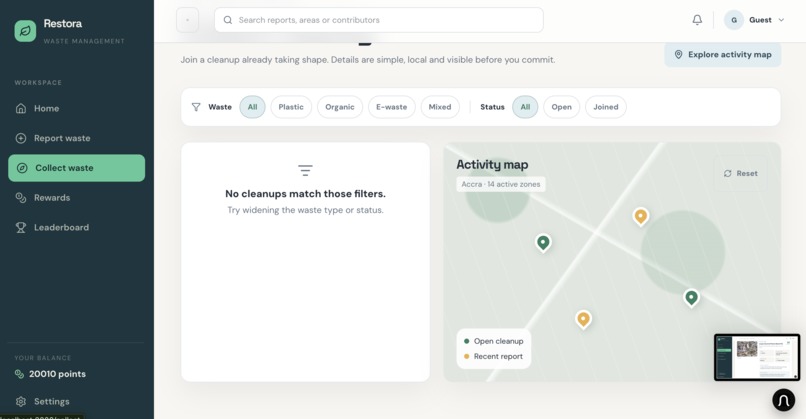Screen dimensions: 806x419
Task: Click the round black floating widget button
Action: [x=784, y=400]
